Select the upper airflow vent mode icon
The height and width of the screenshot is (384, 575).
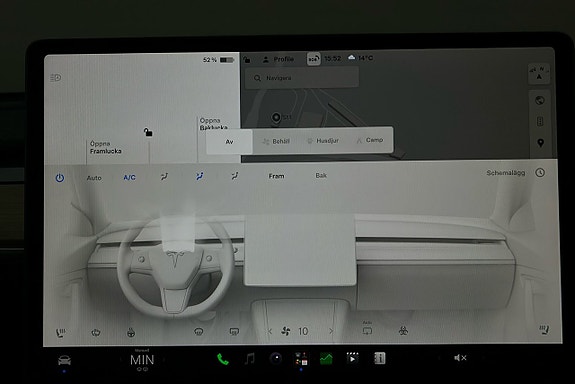pyautogui.click(x=164, y=177)
